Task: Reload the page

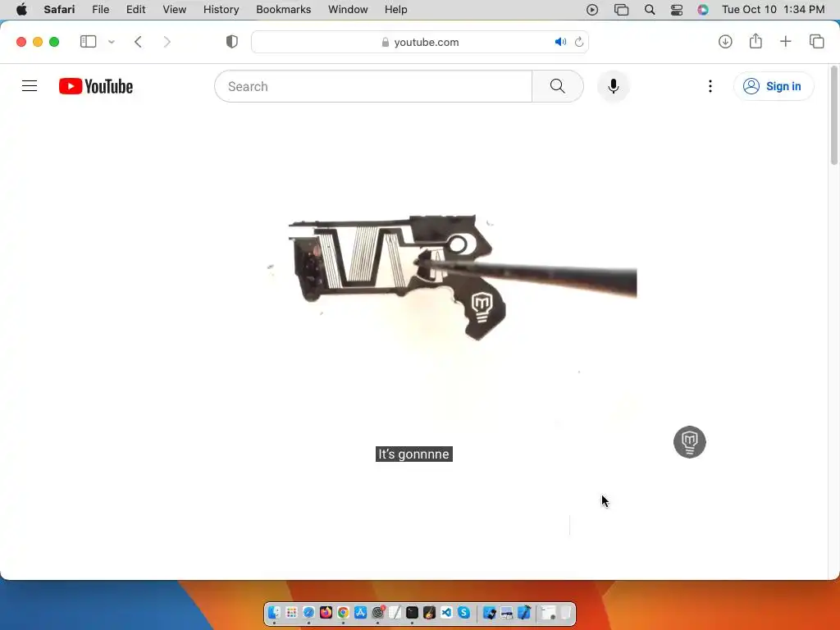Action: (579, 42)
